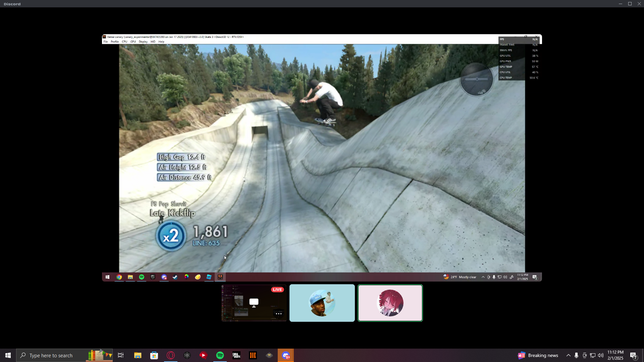
Task: Click the Discord taskbar icon with 9+ badge
Action: 286,355
